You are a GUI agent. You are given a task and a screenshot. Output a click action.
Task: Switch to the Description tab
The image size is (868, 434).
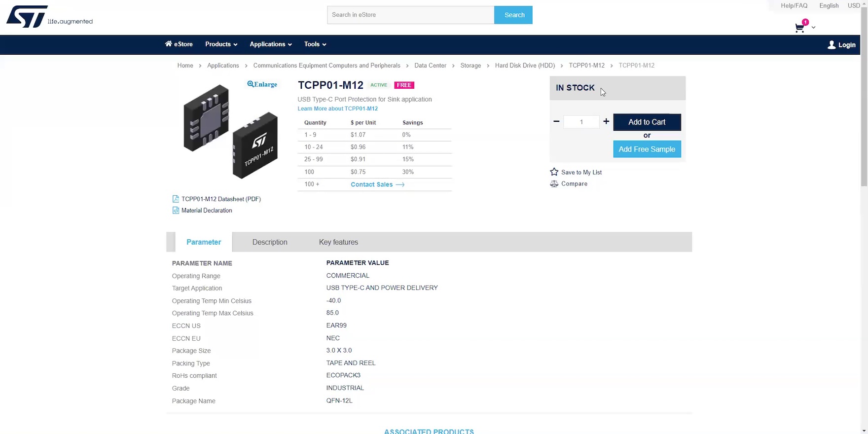270,242
